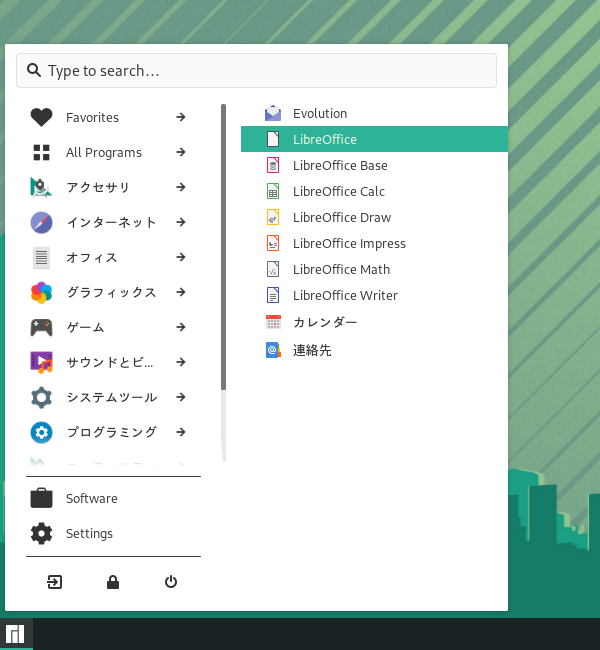The width and height of the screenshot is (600, 650).
Task: Launch LibreOffice Calc from the list
Action: click(x=374, y=192)
